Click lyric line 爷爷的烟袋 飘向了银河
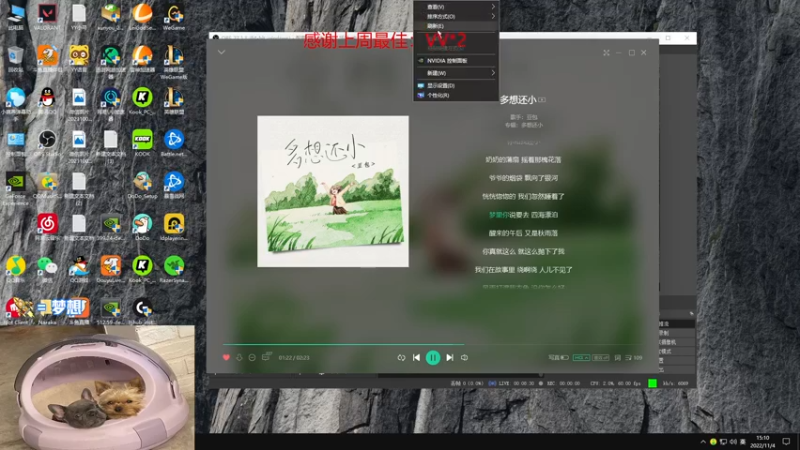800x450 pixels. [x=523, y=178]
